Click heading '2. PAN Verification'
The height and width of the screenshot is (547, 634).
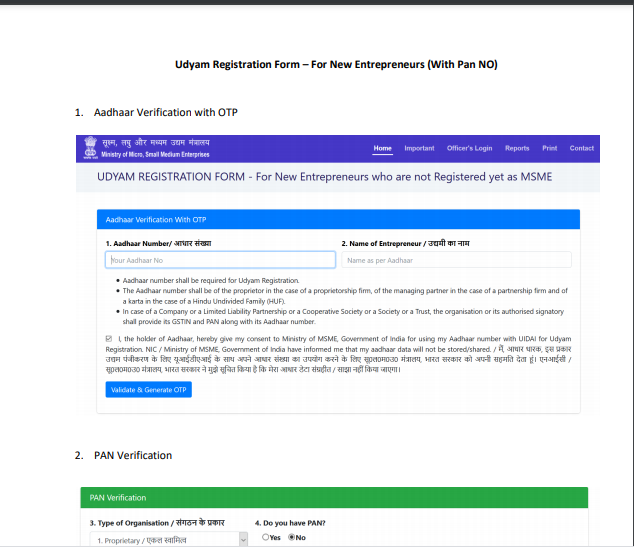coord(123,456)
